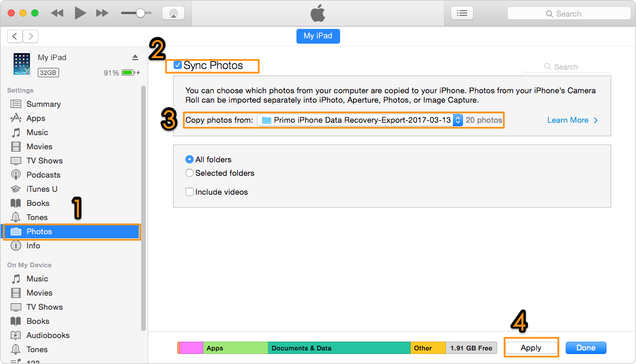
Task: Click the fast-forward playback button
Action: [102, 14]
